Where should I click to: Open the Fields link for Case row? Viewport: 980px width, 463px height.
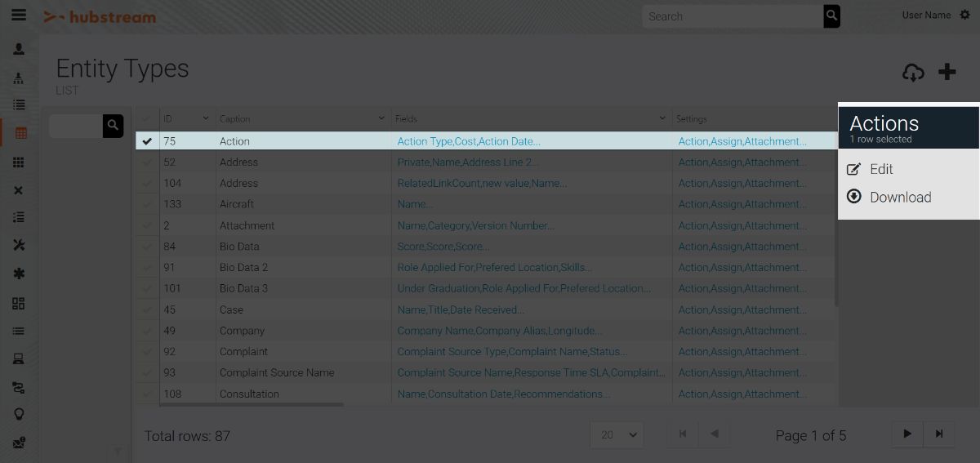461,309
